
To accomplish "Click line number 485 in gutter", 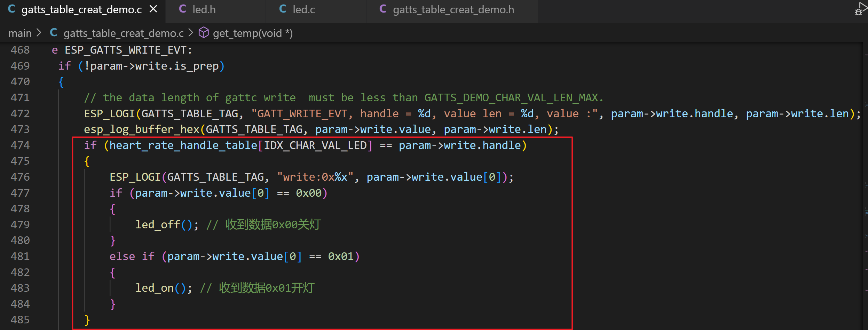I will [x=20, y=320].
